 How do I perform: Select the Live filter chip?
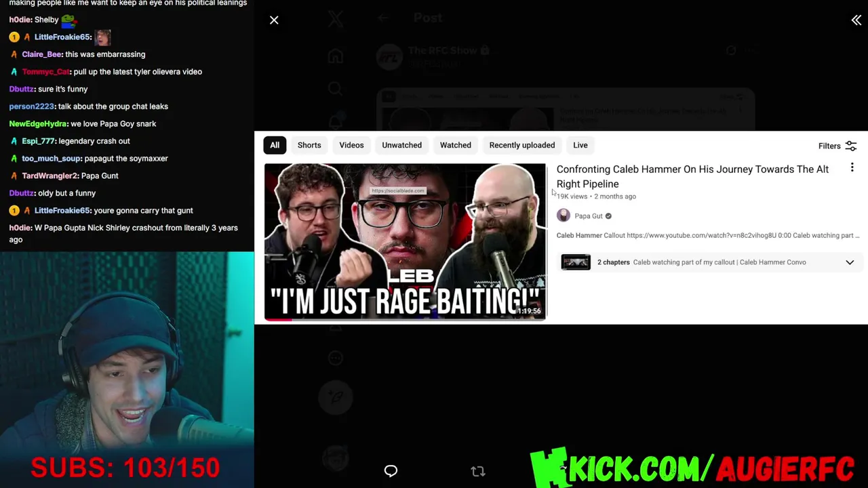tap(580, 145)
